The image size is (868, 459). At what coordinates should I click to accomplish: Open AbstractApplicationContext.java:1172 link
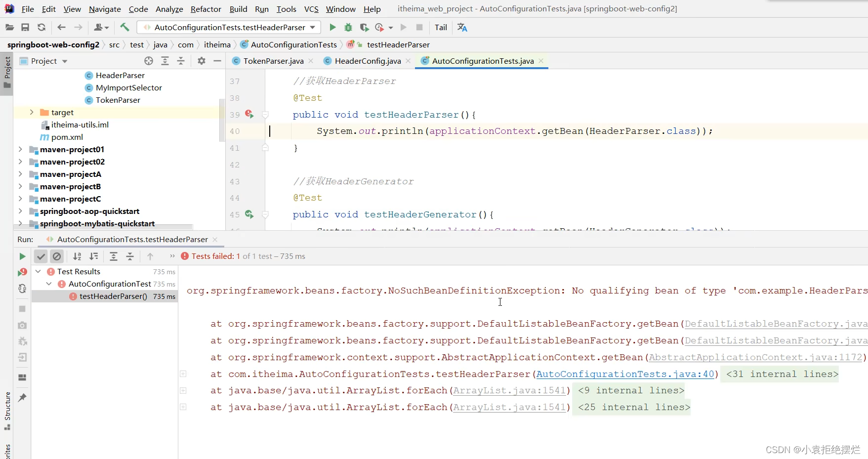click(756, 357)
